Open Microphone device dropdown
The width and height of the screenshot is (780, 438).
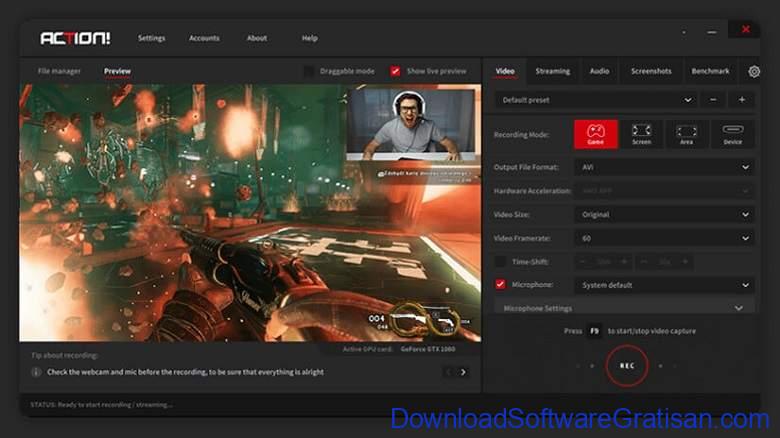[664, 285]
